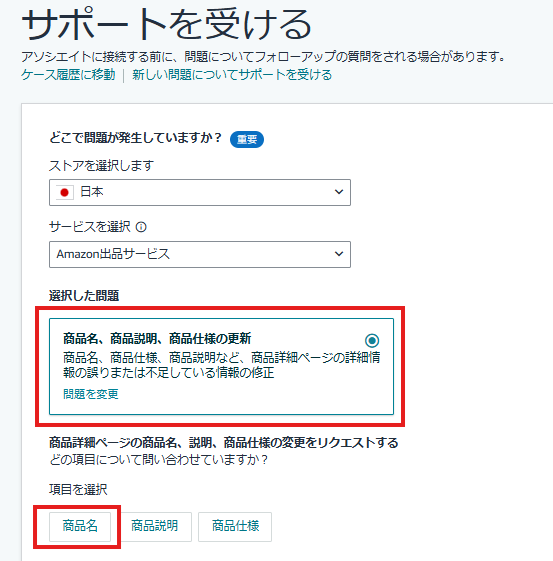Click the 問題を変更 link
This screenshot has height=561, width=553.
(91, 394)
